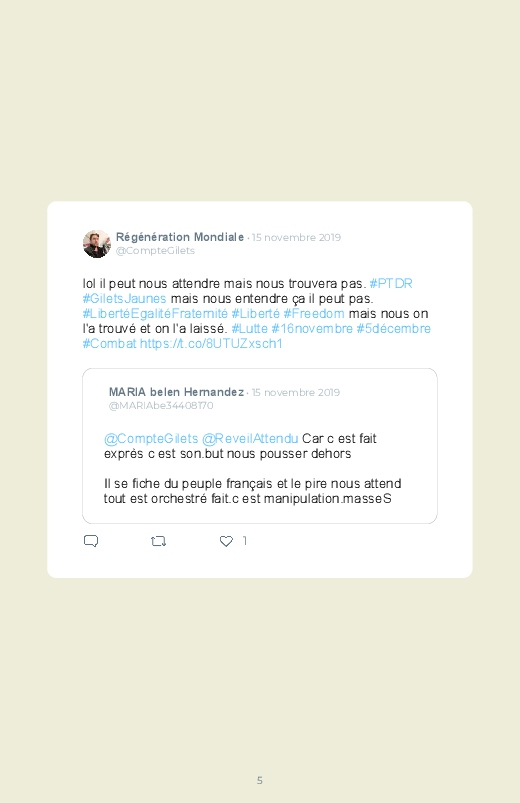This screenshot has width=520, height=803.
Task: Open MARIA belen Hernandez quoted author name
Action: coord(176,392)
